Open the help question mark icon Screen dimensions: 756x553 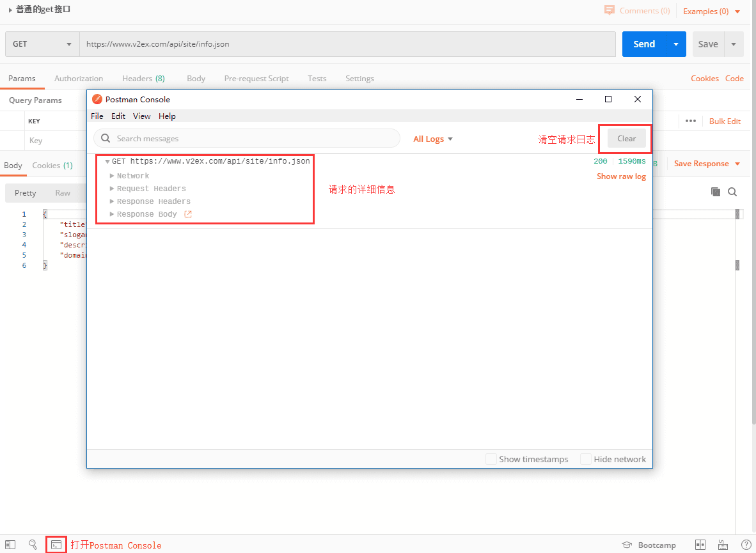pos(746,545)
